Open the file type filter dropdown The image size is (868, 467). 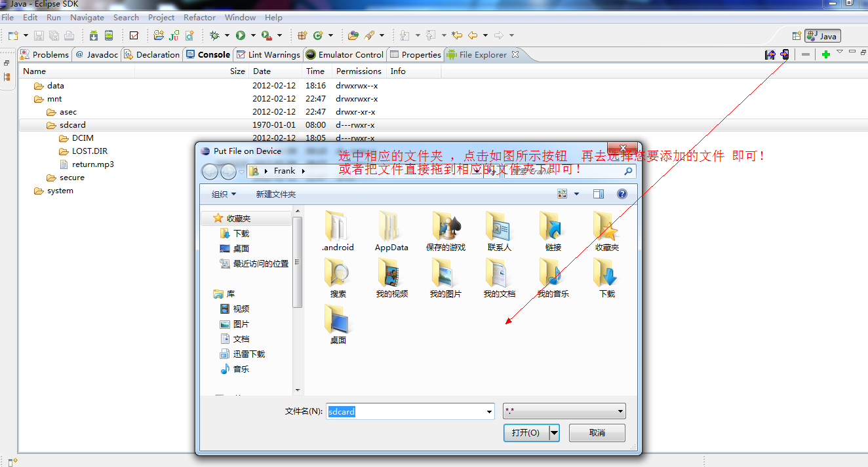click(564, 411)
